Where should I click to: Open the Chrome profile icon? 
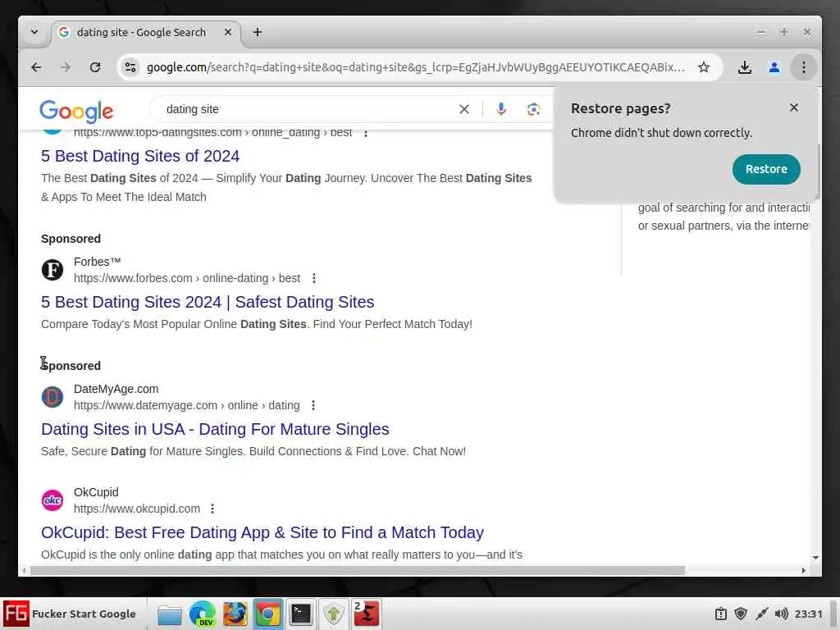774,67
